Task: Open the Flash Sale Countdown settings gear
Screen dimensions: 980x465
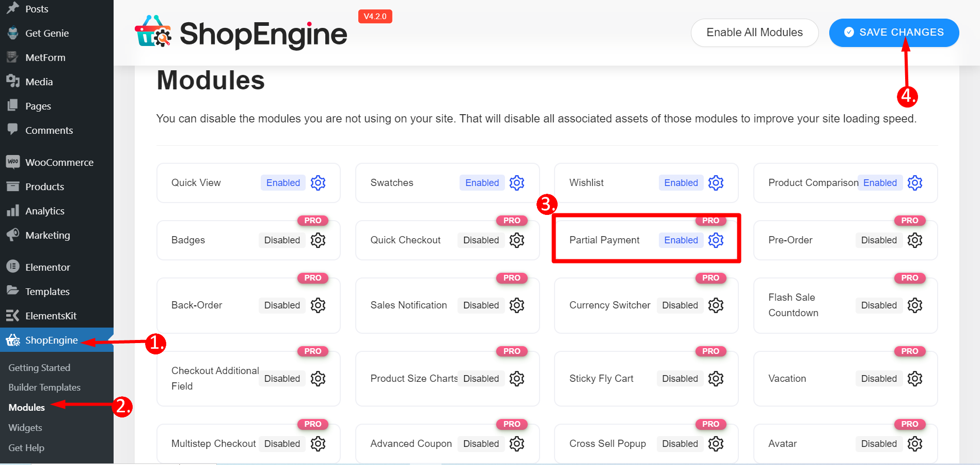Action: (914, 305)
